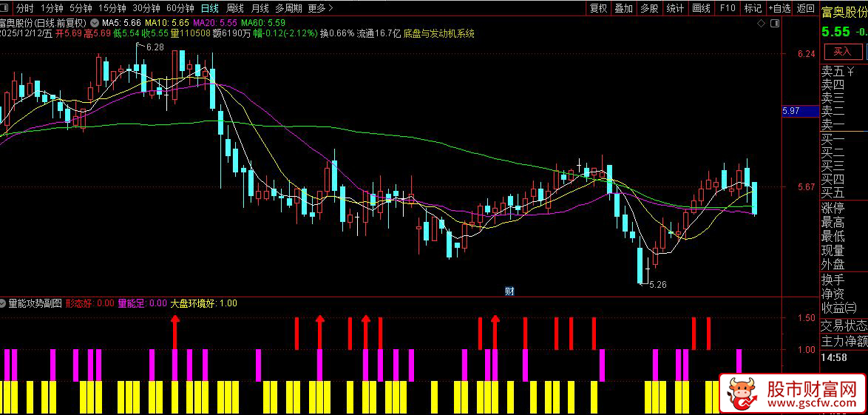Select the 30分钟 period tab
The image size is (868, 415).
point(146,8)
